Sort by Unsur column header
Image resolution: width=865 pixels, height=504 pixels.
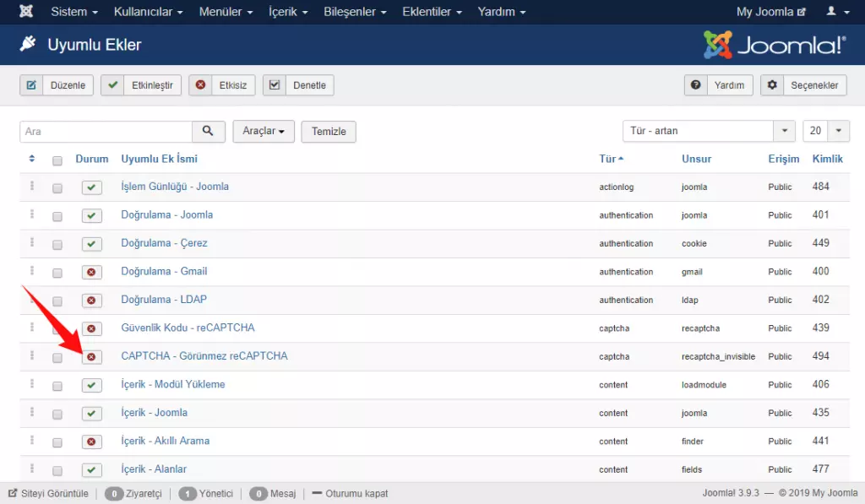pyautogui.click(x=696, y=159)
